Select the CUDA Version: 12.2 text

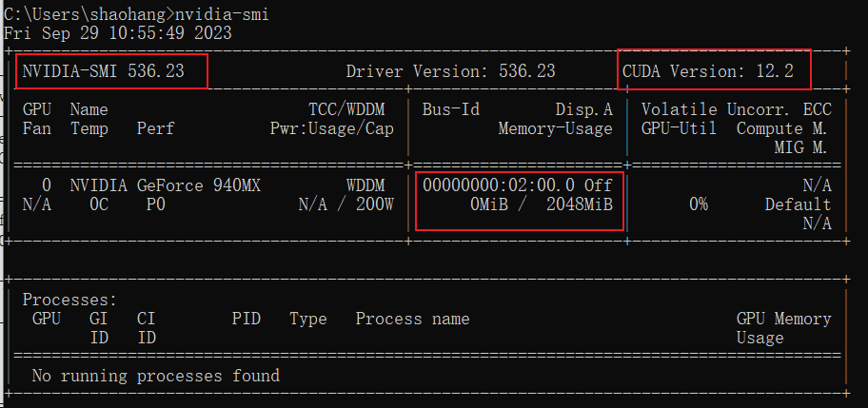pos(716,70)
